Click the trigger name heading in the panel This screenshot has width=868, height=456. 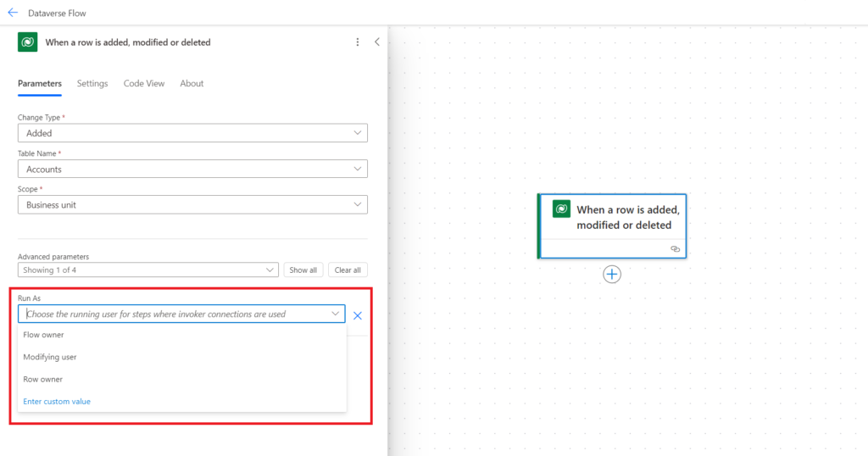pos(128,42)
